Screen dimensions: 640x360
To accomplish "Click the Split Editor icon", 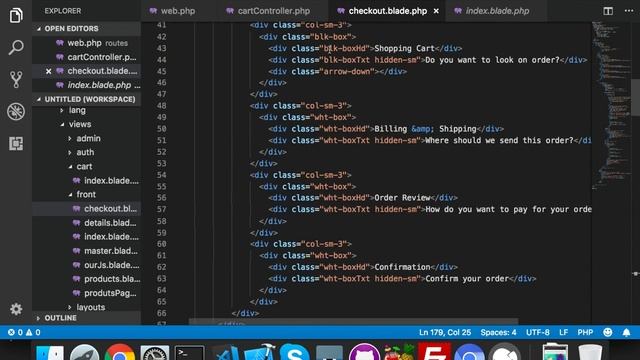I will point(608,11).
